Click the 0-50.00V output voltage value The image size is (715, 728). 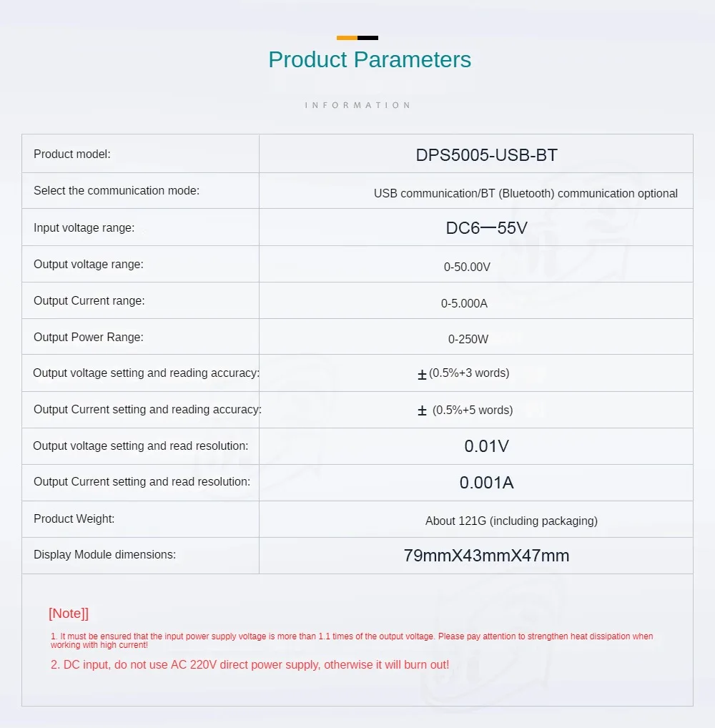pos(467,267)
